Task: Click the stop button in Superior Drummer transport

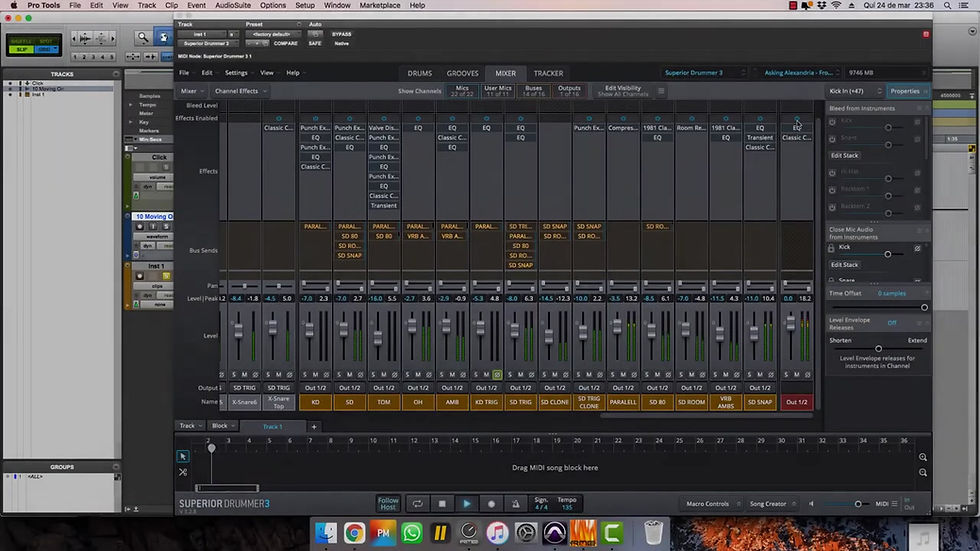Action: click(x=442, y=504)
